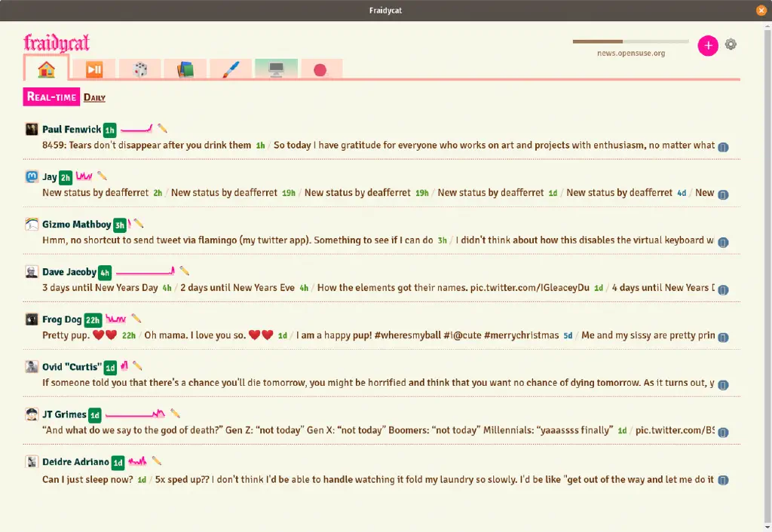Open Ovid "Curtis" feed name link
Viewport: 772px width, 532px height.
[x=72, y=367]
